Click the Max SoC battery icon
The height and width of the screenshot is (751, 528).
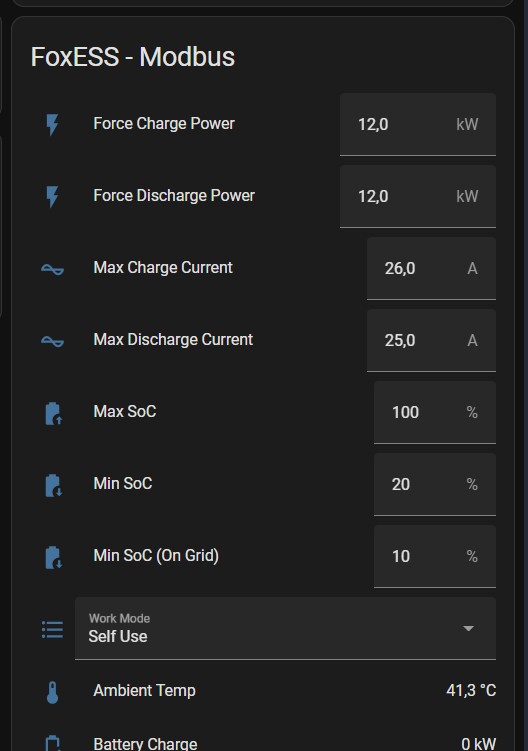click(53, 413)
